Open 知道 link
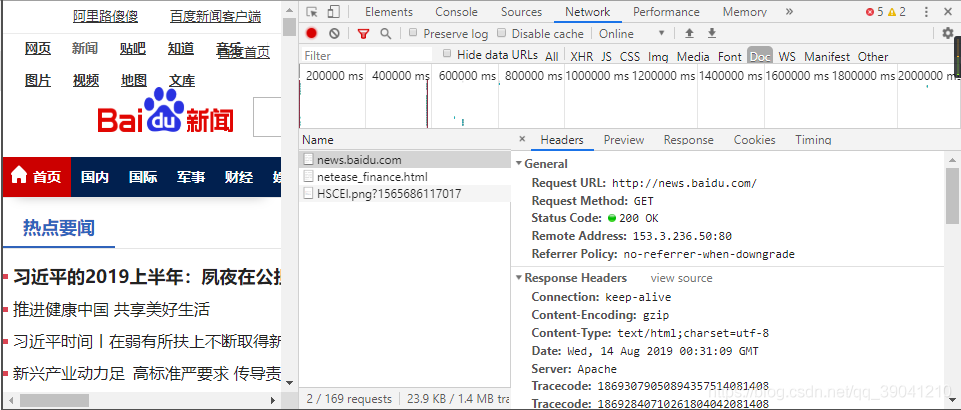961x410 pixels. point(181,48)
